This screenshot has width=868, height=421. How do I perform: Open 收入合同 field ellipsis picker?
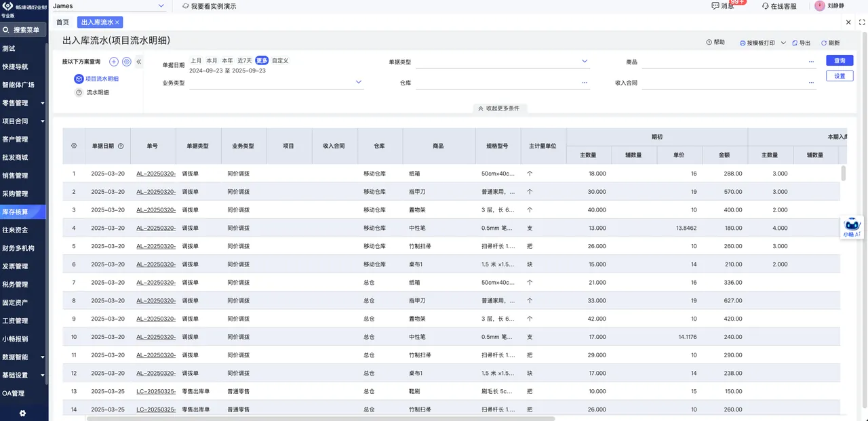click(811, 83)
